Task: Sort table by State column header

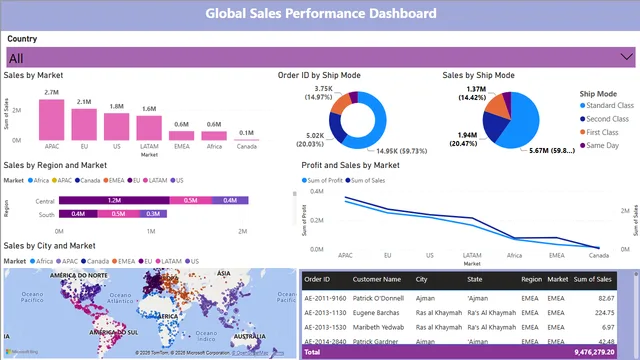Action: point(475,280)
